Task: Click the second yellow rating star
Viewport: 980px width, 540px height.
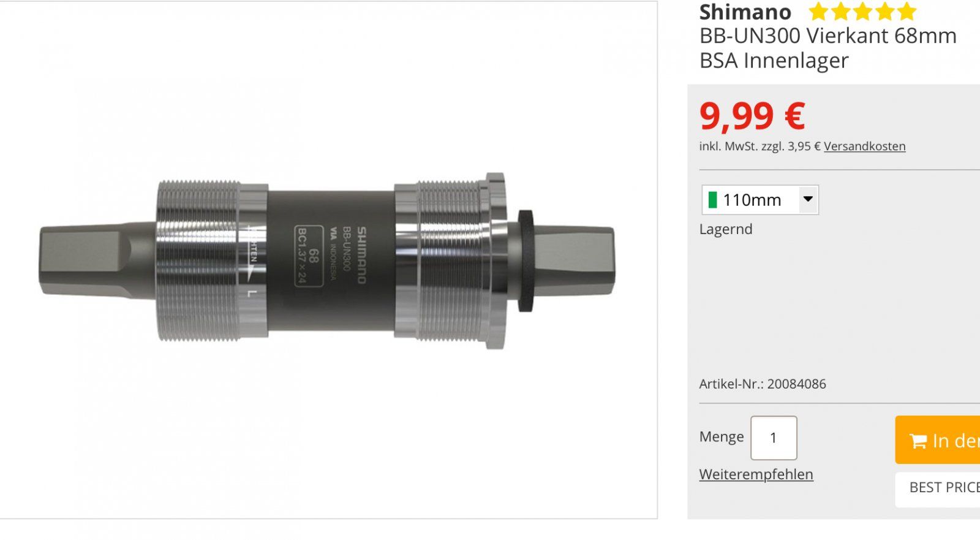Action: coord(840,12)
